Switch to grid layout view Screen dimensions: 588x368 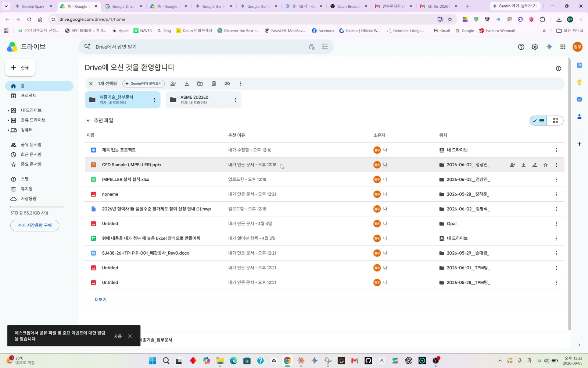click(555, 121)
